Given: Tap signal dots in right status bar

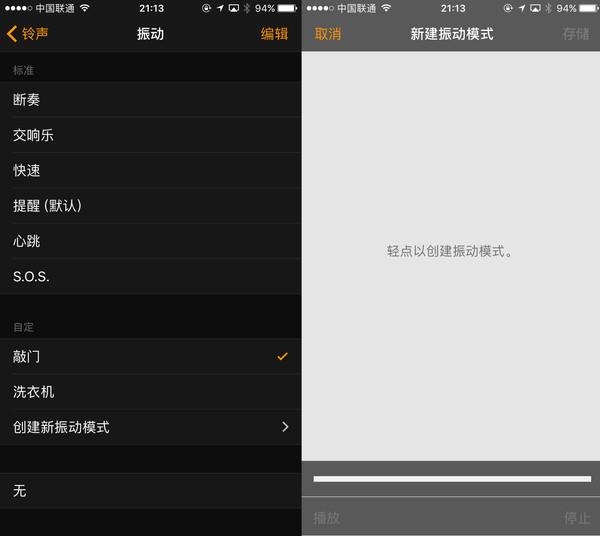Looking at the screenshot, I should tap(320, 8).
